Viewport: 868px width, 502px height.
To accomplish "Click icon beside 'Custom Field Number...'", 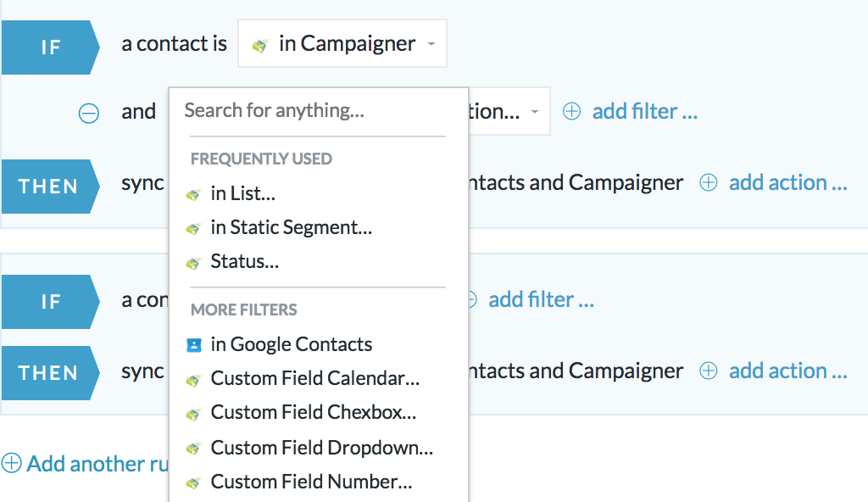I will (193, 483).
